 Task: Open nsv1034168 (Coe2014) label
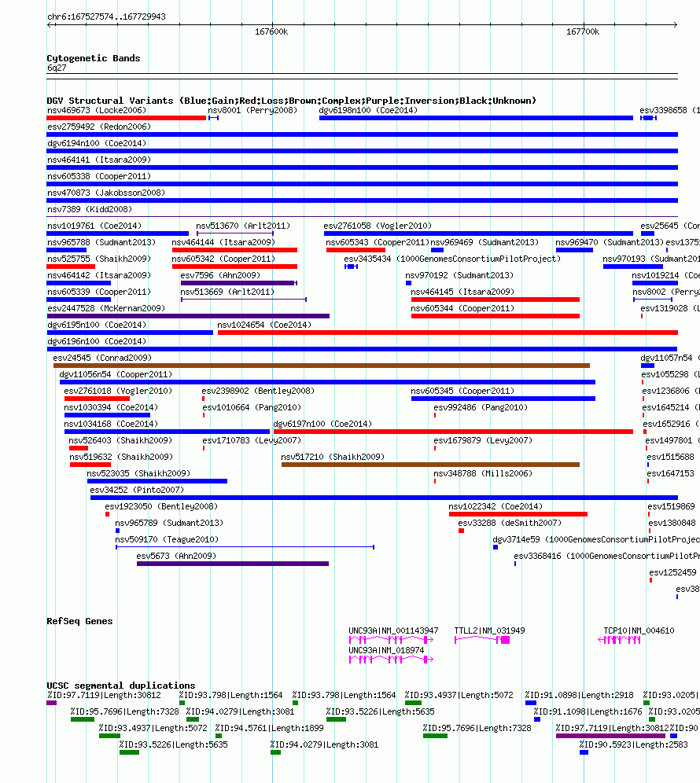[111, 424]
